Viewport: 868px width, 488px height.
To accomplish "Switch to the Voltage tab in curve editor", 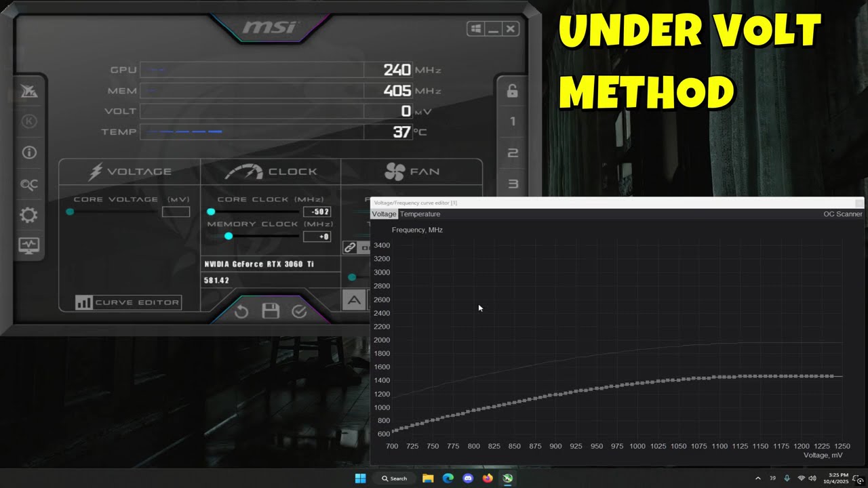I will point(384,214).
